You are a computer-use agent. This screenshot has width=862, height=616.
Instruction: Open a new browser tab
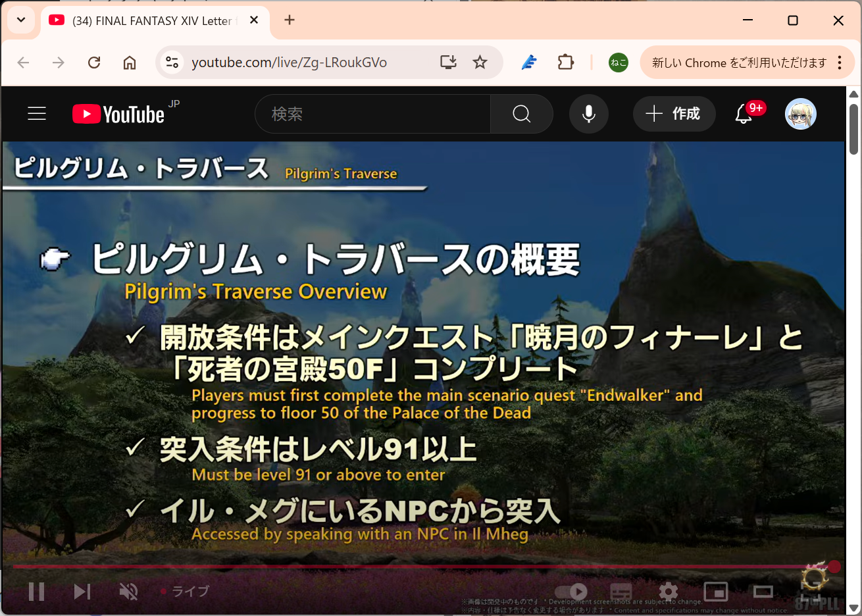coord(290,20)
